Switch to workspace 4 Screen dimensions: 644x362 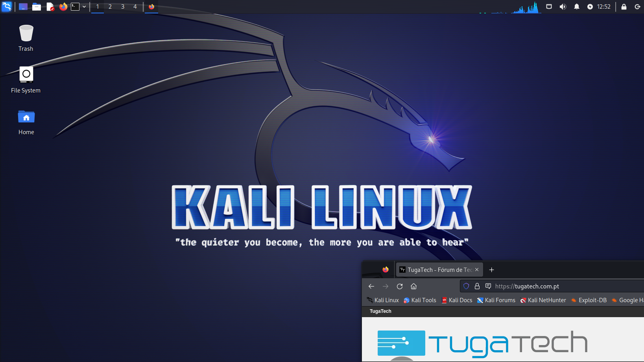[x=135, y=7]
